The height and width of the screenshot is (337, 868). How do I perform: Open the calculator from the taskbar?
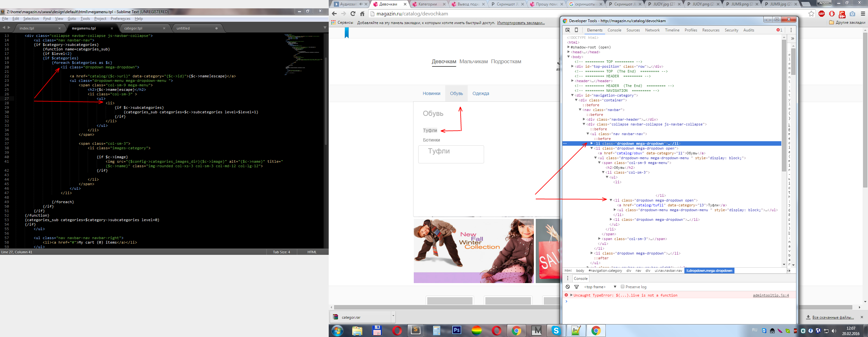(x=437, y=331)
